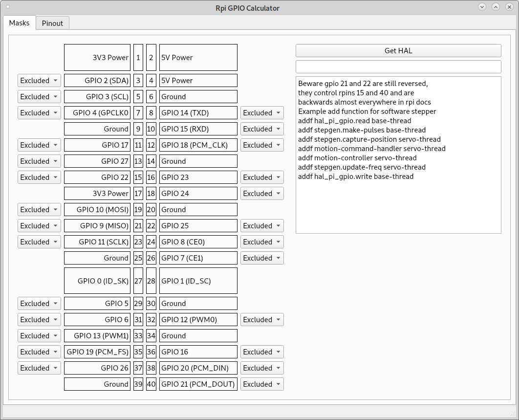Viewport: 519px width, 420px height.
Task: Expand the GPIO 24 mode dropdown
Action: (x=262, y=194)
